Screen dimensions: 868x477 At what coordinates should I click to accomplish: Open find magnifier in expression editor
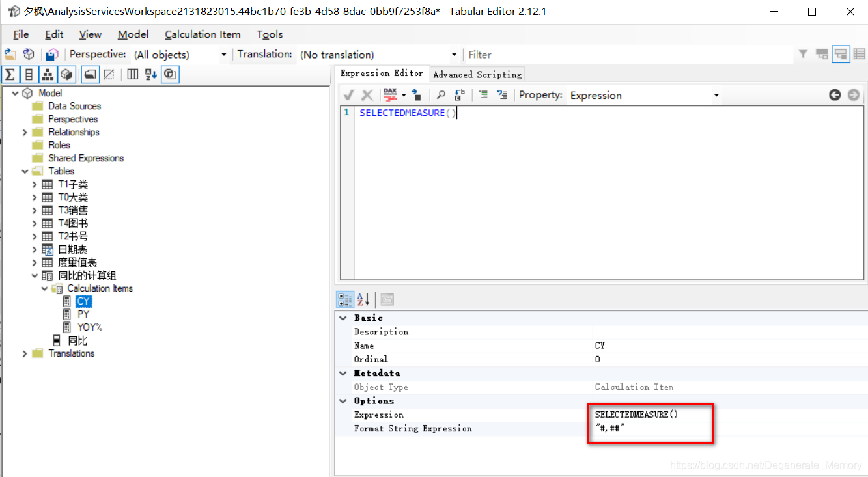(441, 95)
